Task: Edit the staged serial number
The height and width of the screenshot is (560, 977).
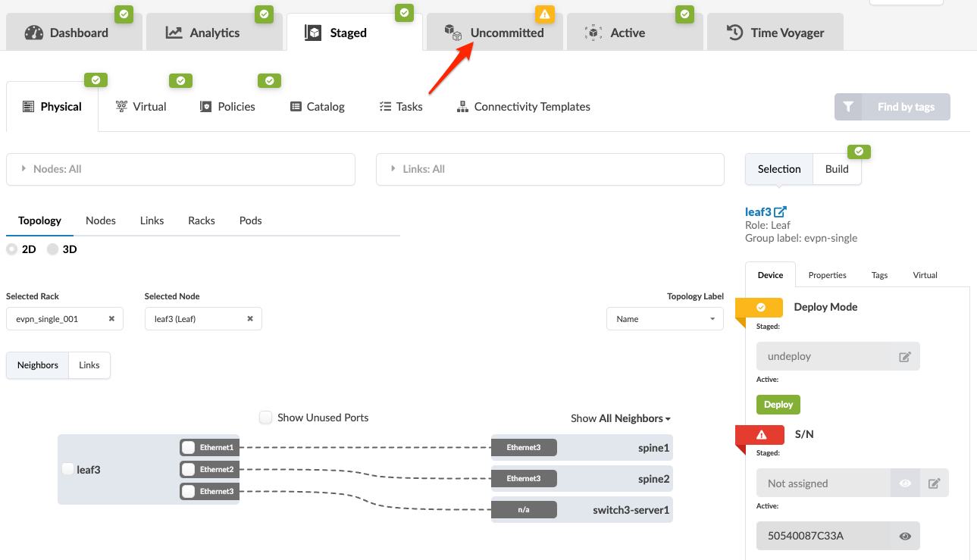Action: (x=934, y=483)
